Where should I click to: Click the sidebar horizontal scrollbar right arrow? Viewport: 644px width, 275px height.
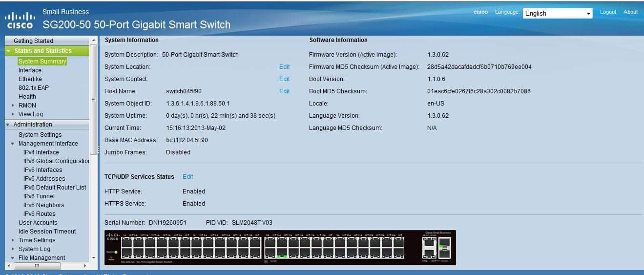(85, 266)
